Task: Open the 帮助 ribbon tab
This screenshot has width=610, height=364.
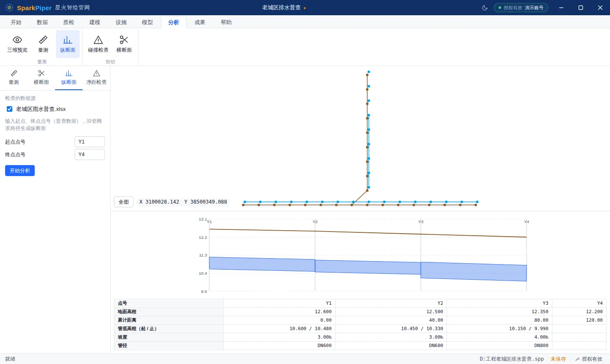Action: coord(226,22)
